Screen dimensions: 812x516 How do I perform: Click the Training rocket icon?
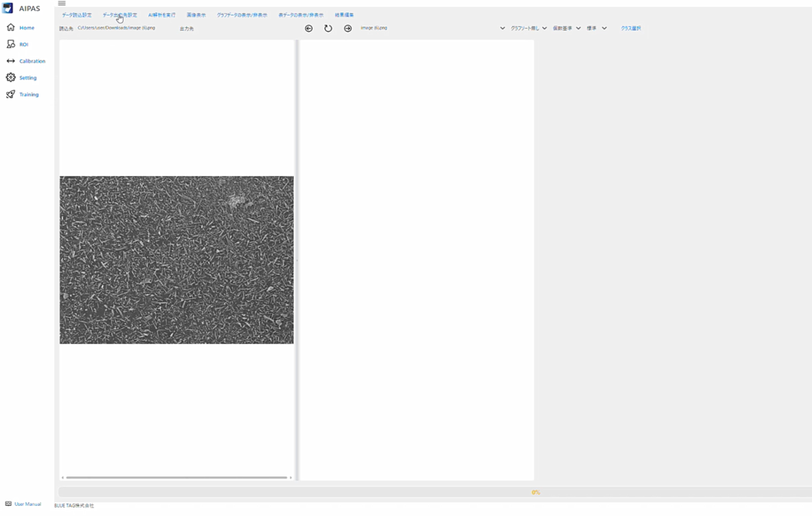click(10, 94)
